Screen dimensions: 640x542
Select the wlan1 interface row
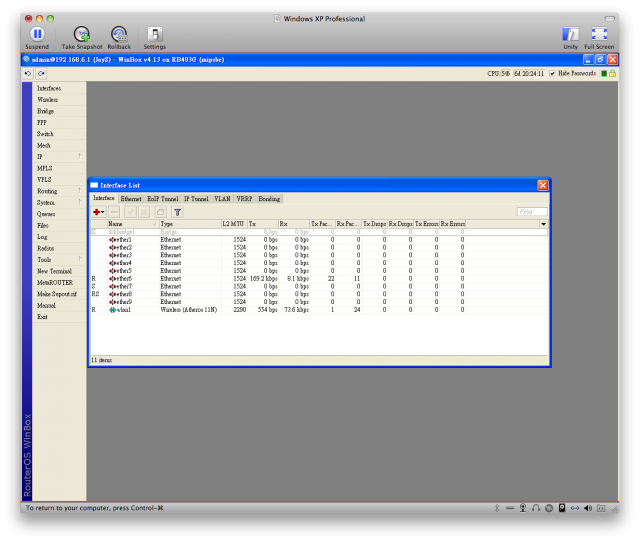click(319, 310)
